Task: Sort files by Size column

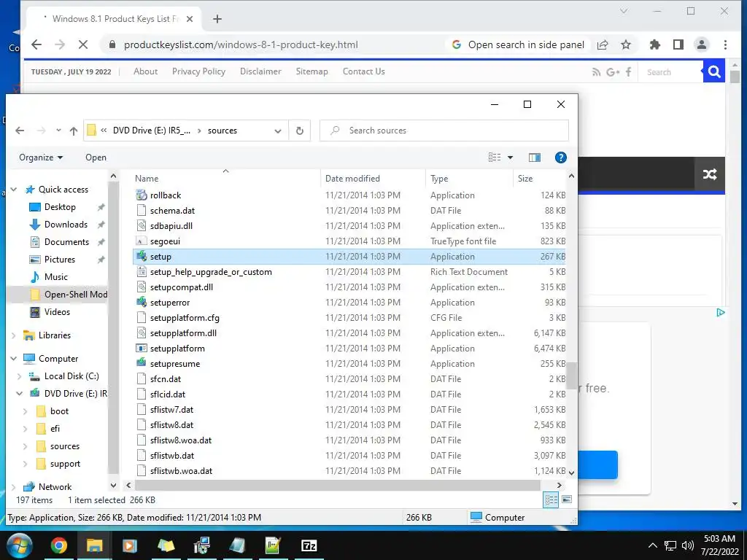Action: [x=539, y=179]
